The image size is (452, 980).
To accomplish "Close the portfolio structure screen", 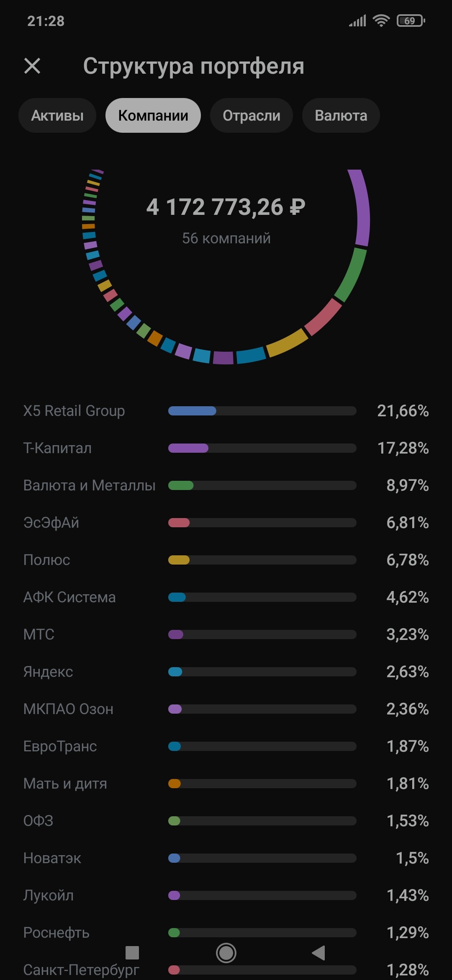I will point(32,66).
